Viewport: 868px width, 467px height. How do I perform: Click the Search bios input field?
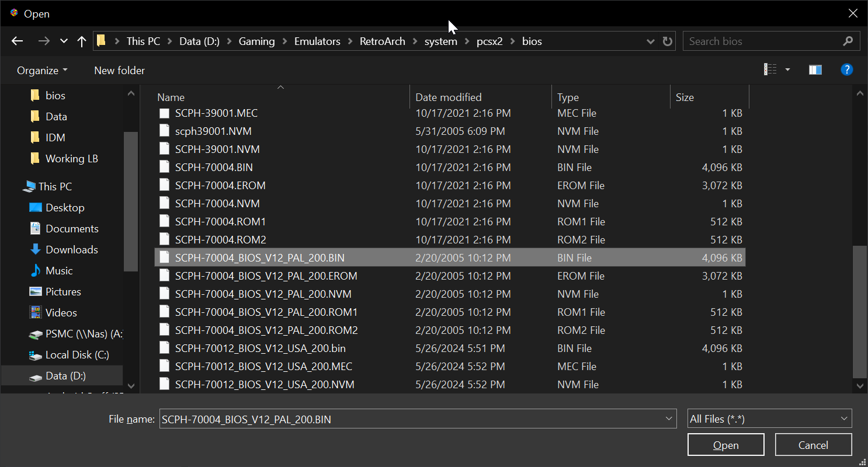(x=761, y=41)
